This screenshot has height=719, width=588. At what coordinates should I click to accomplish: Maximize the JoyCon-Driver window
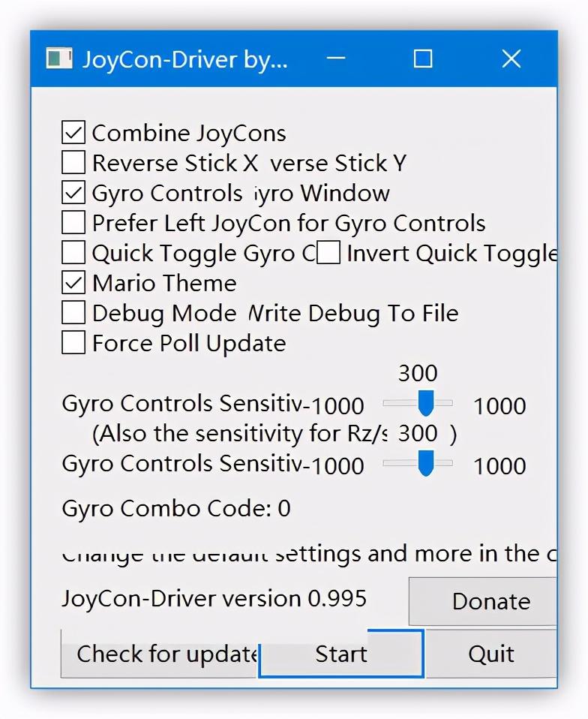pyautogui.click(x=423, y=59)
